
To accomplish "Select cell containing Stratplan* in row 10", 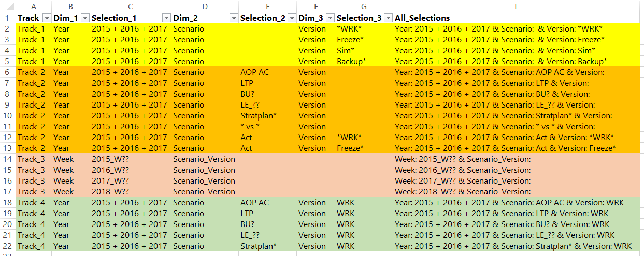I will click(x=268, y=115).
